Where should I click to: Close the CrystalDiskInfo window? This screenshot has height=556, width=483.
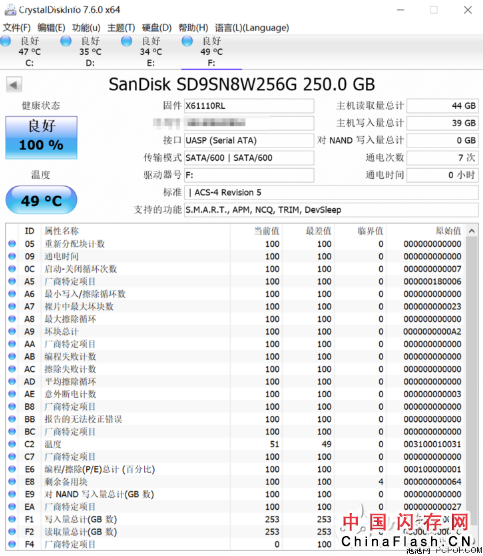tap(468, 10)
